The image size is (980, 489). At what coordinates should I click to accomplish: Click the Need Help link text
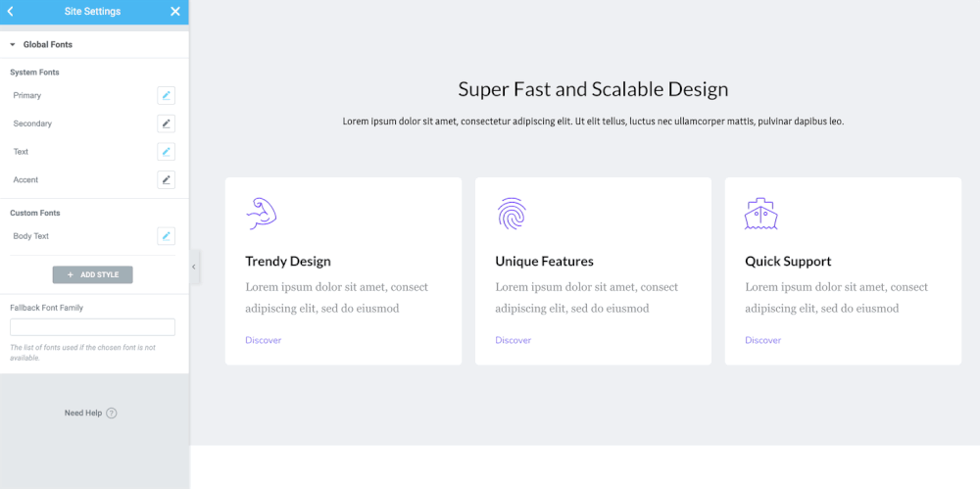[x=83, y=414]
